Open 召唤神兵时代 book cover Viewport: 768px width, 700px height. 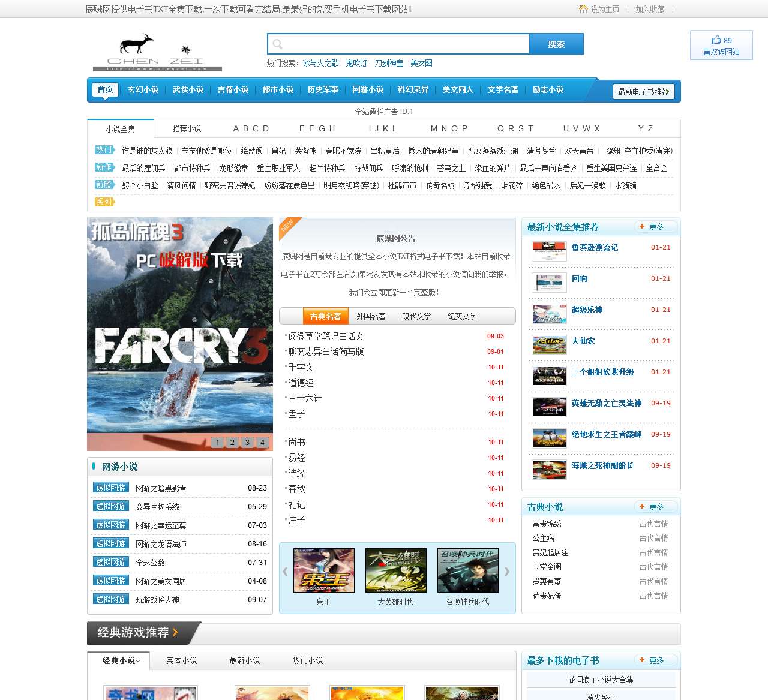coord(468,570)
